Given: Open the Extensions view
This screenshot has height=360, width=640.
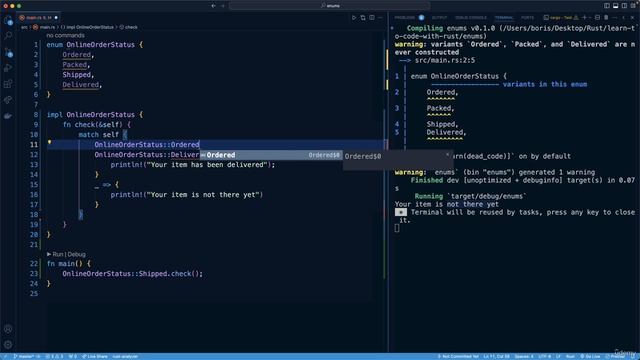Looking at the screenshot, I should 8,84.
